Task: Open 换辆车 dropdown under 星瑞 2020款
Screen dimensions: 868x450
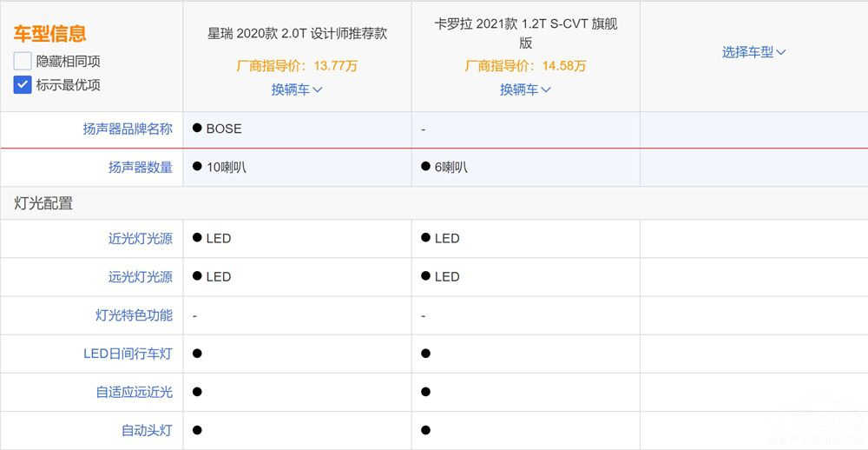Action: coord(297,89)
